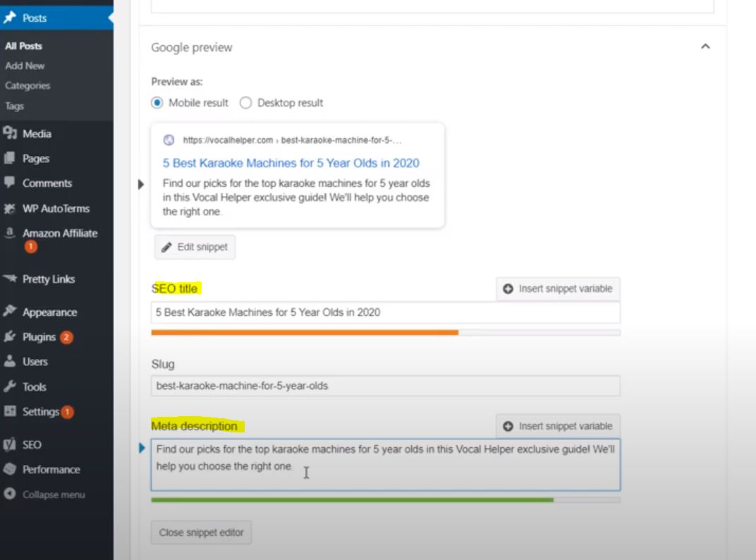Switch preview to Desktop result

(245, 102)
